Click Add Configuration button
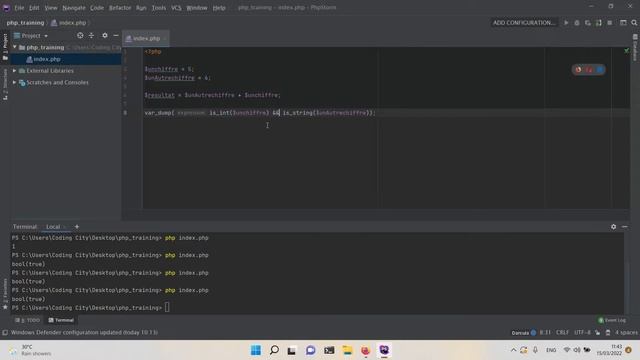Viewport: 640px width, 360px height. point(524,23)
